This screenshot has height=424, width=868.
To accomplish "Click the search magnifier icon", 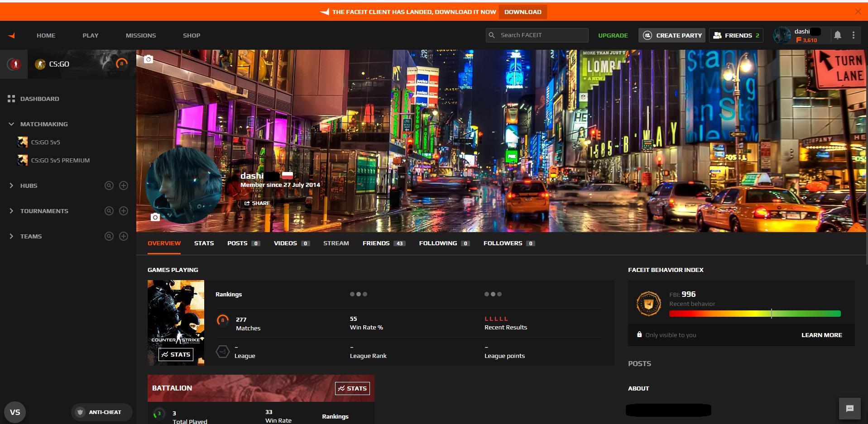I will (492, 35).
